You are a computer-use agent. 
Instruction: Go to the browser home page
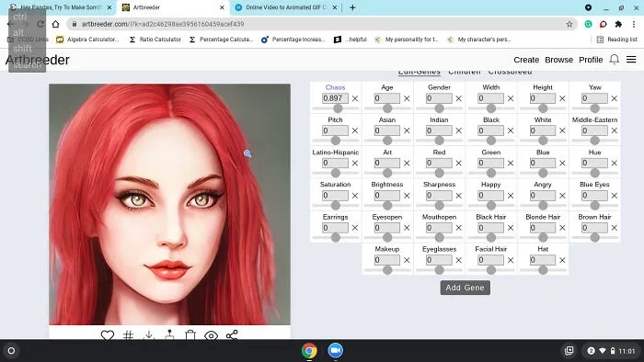55,24
